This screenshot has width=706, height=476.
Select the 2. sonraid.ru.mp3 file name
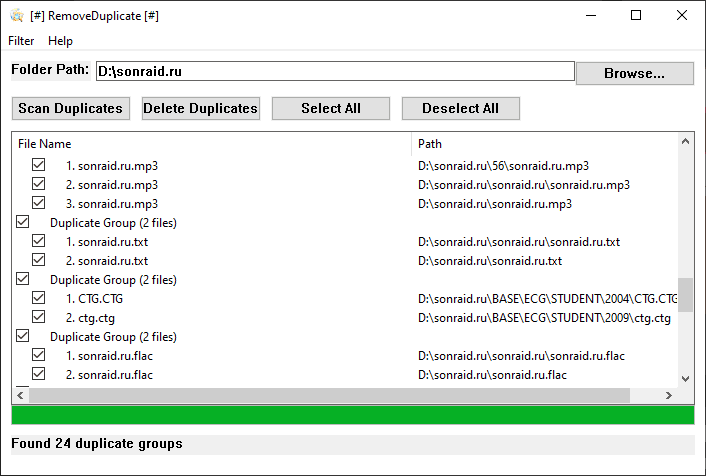pyautogui.click(x=112, y=185)
